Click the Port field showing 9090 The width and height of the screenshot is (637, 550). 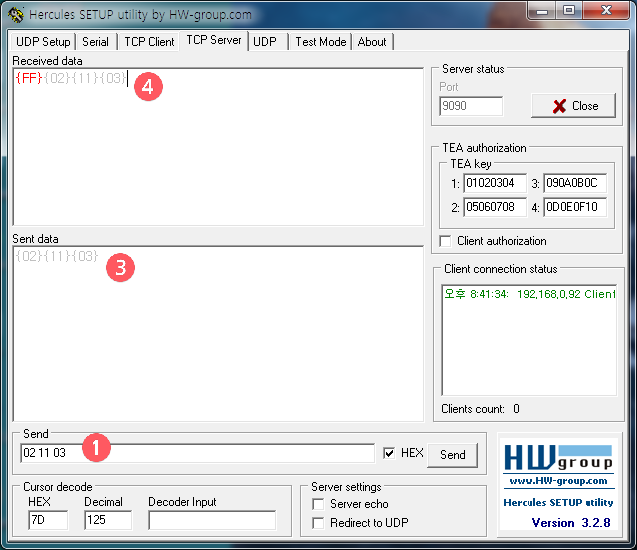[471, 106]
